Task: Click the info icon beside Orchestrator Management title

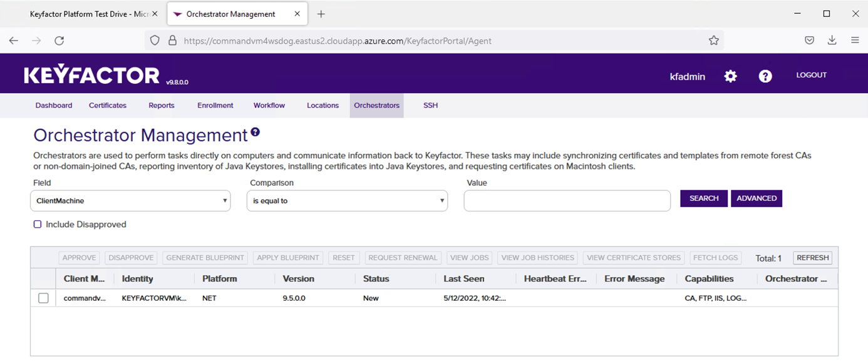Action: point(255,133)
